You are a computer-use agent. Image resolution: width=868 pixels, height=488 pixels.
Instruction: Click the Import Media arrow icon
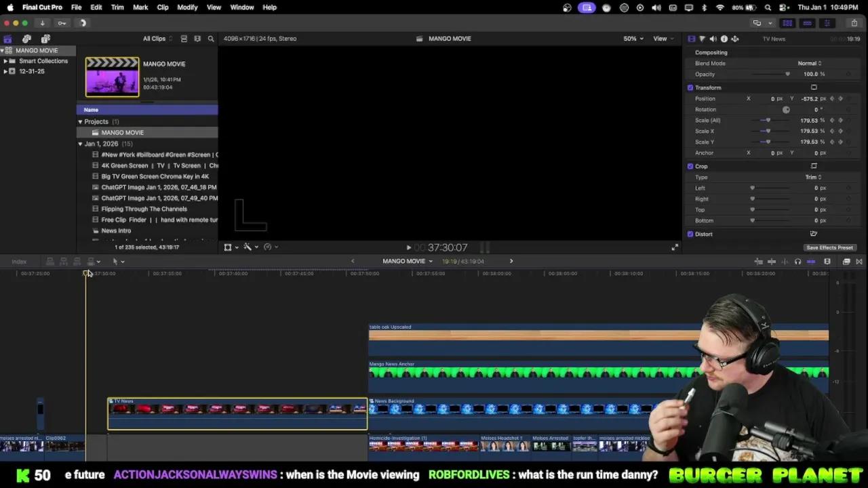pos(42,23)
